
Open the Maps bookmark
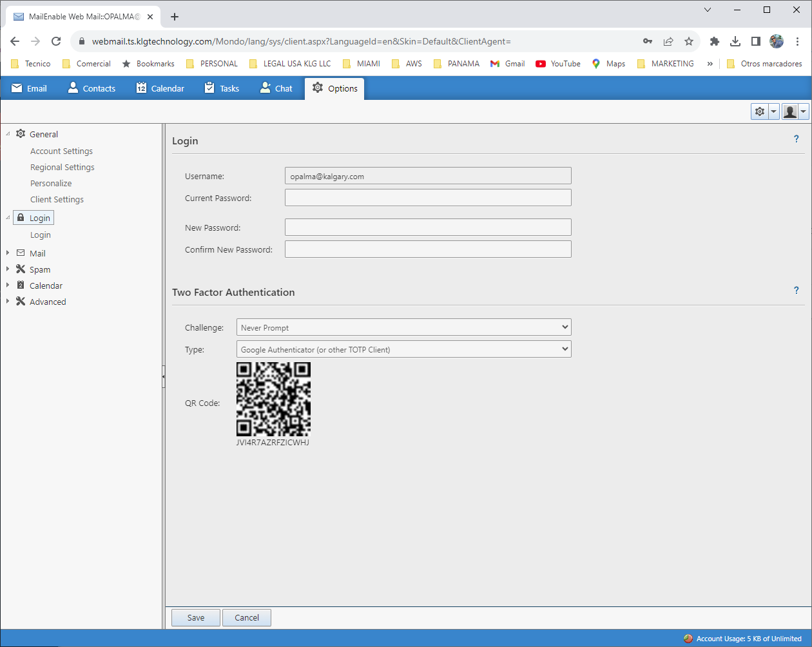[608, 64]
